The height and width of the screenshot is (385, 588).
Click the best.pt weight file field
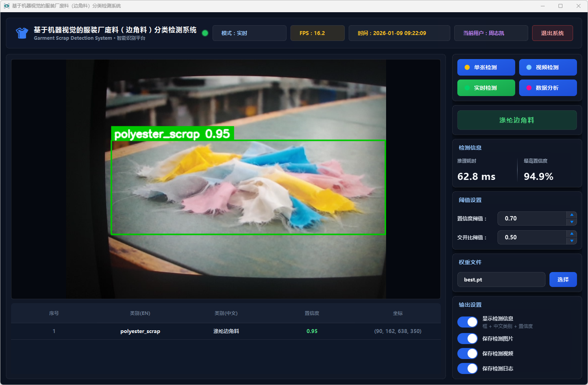click(501, 279)
